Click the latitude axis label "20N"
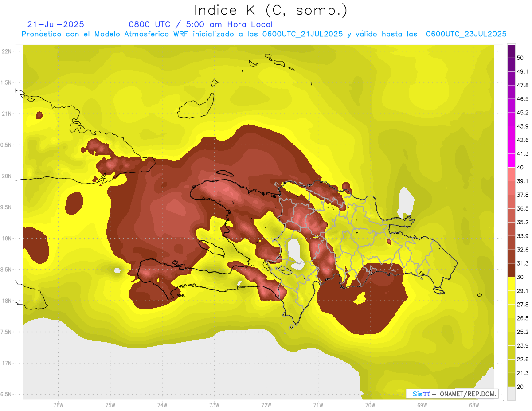 pyautogui.click(x=8, y=176)
